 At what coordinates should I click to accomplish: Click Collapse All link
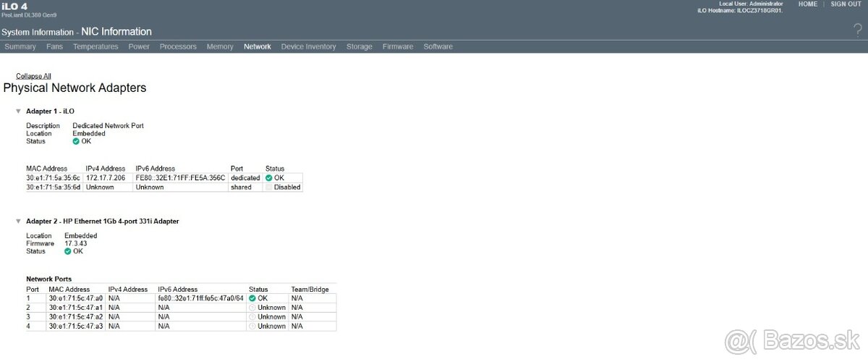coord(33,76)
